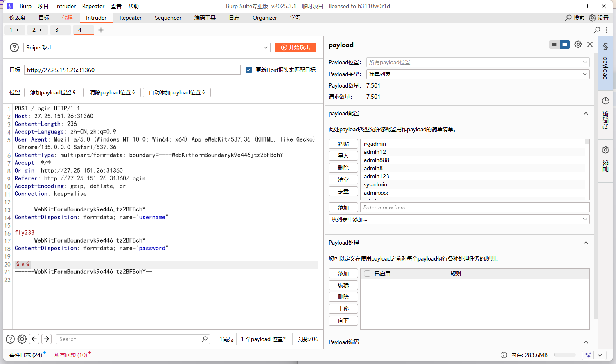Open editor settings gear in the footer
Image resolution: width=616 pixels, height=364 pixels.
(22, 339)
